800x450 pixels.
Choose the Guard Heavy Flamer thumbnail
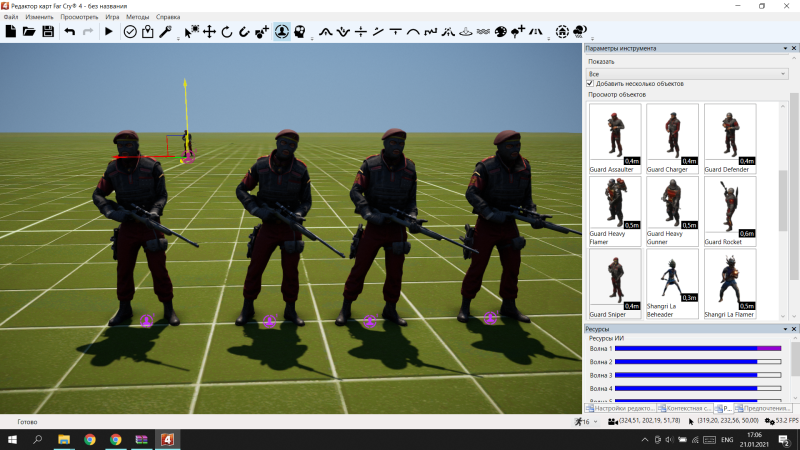pyautogui.click(x=615, y=211)
